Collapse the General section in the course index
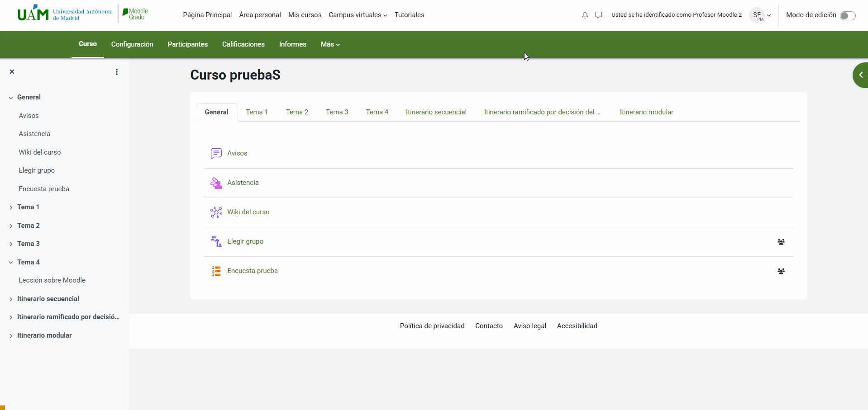This screenshot has width=868, height=410. 10,97
